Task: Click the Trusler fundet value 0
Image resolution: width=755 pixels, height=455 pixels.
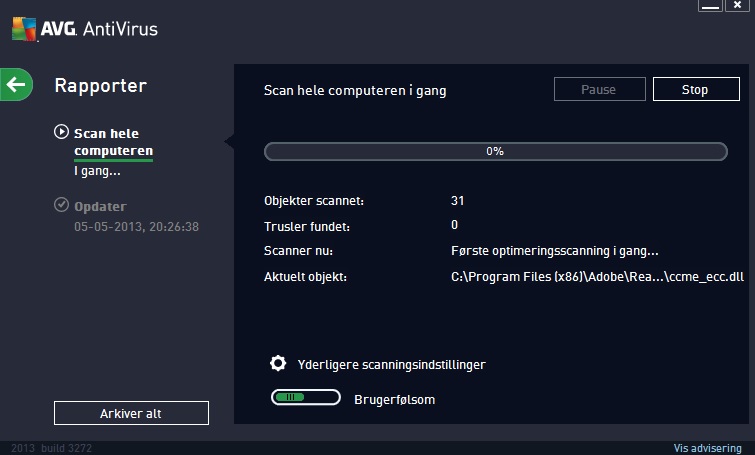Action: click(454, 225)
